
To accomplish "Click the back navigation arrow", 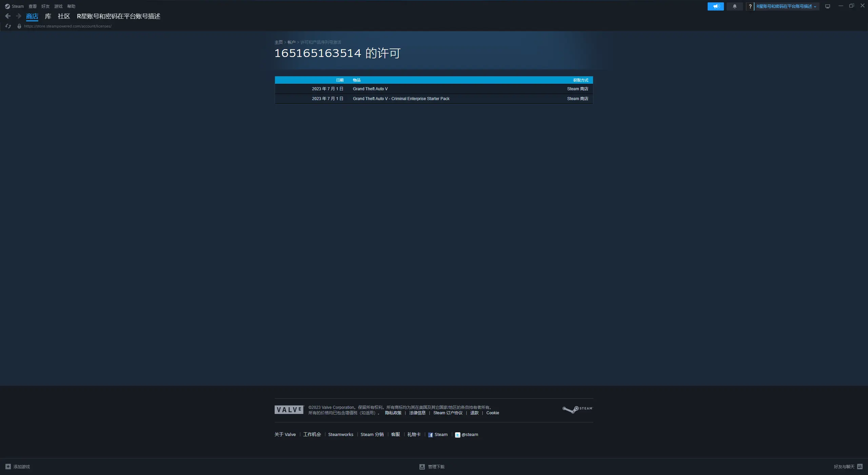I will pos(8,16).
